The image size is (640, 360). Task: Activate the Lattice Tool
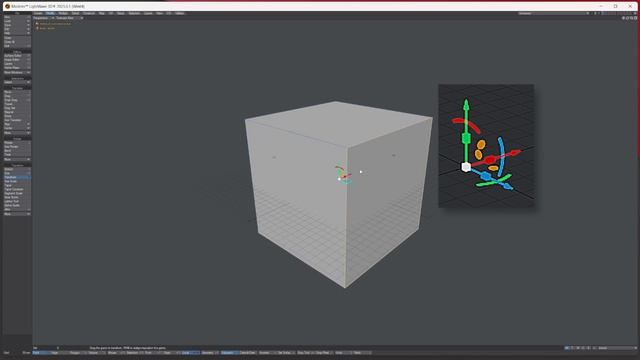point(17,201)
